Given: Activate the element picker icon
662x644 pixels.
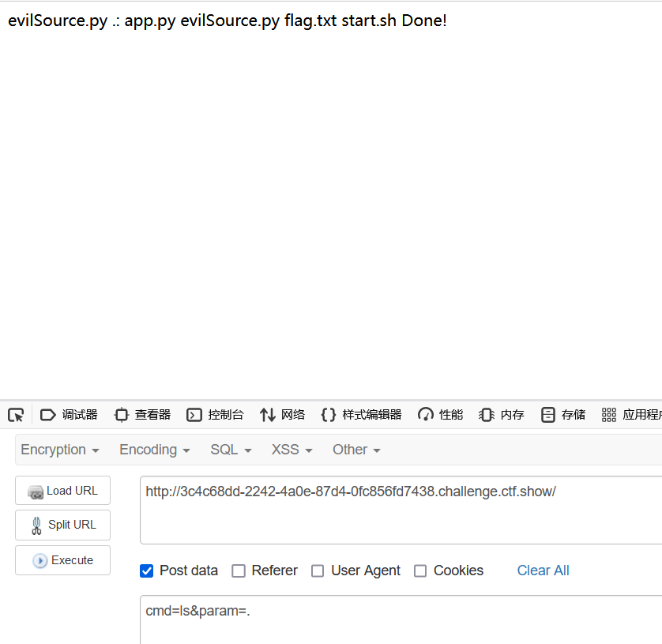Looking at the screenshot, I should pos(16,415).
